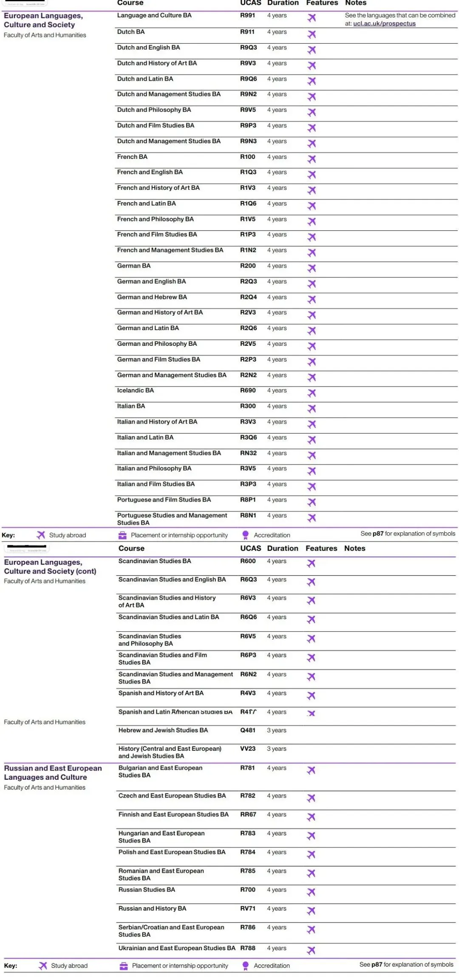Click study abroad icon for Ukrainian and East European Studies BA
This screenshot has height=980, width=459.
pyautogui.click(x=311, y=951)
